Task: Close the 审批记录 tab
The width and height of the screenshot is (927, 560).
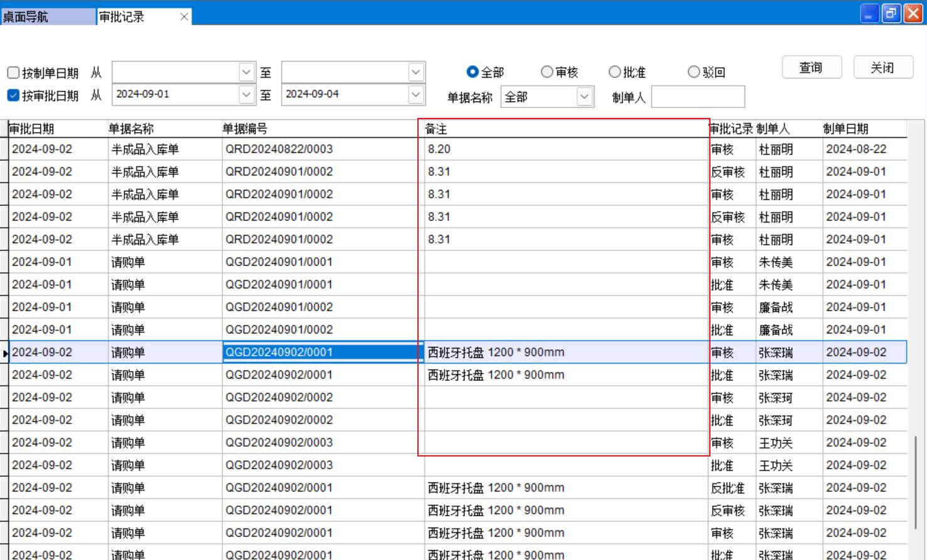Action: click(184, 17)
